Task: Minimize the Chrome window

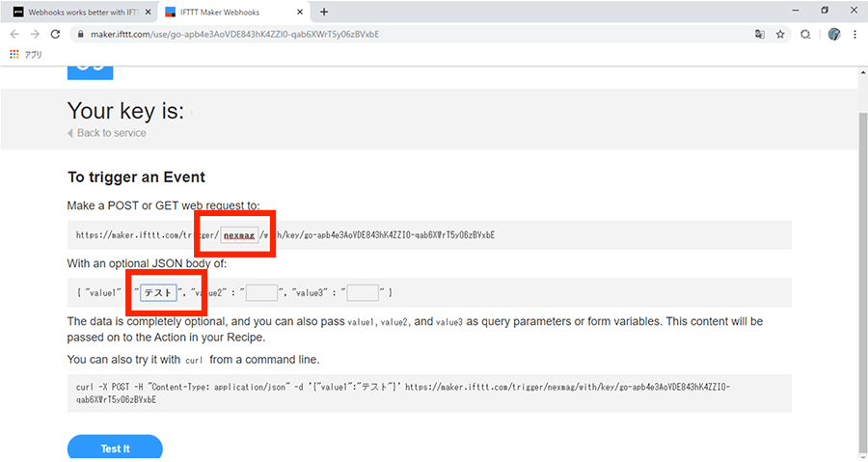Action: coord(796,11)
